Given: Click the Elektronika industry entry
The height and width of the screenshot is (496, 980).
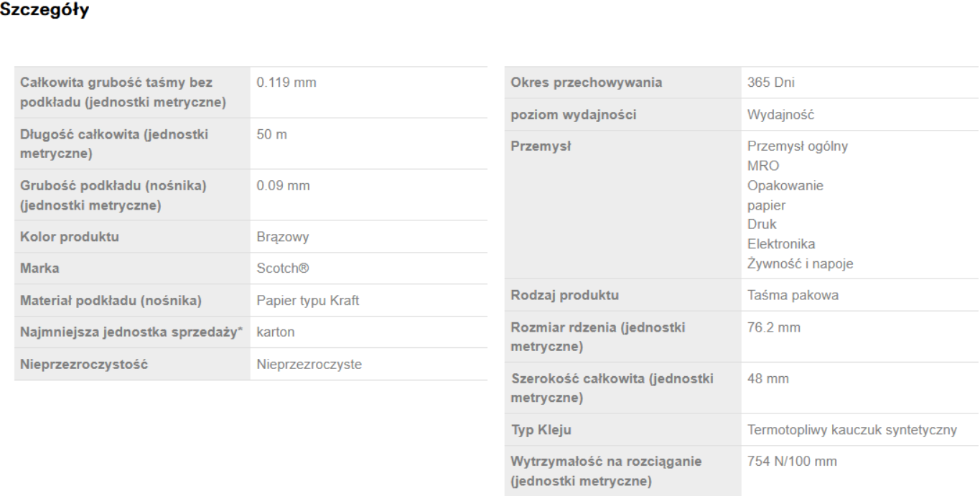Looking at the screenshot, I should tap(780, 244).
